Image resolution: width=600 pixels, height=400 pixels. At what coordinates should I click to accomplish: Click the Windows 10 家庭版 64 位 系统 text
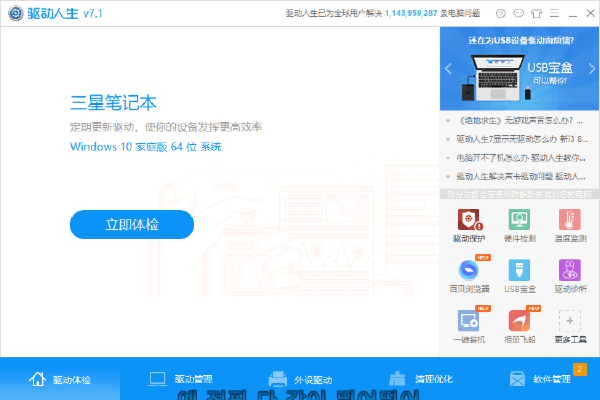pos(145,147)
